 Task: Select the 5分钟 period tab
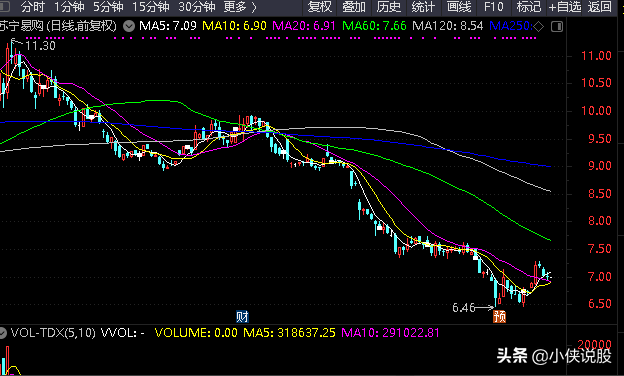[108, 6]
